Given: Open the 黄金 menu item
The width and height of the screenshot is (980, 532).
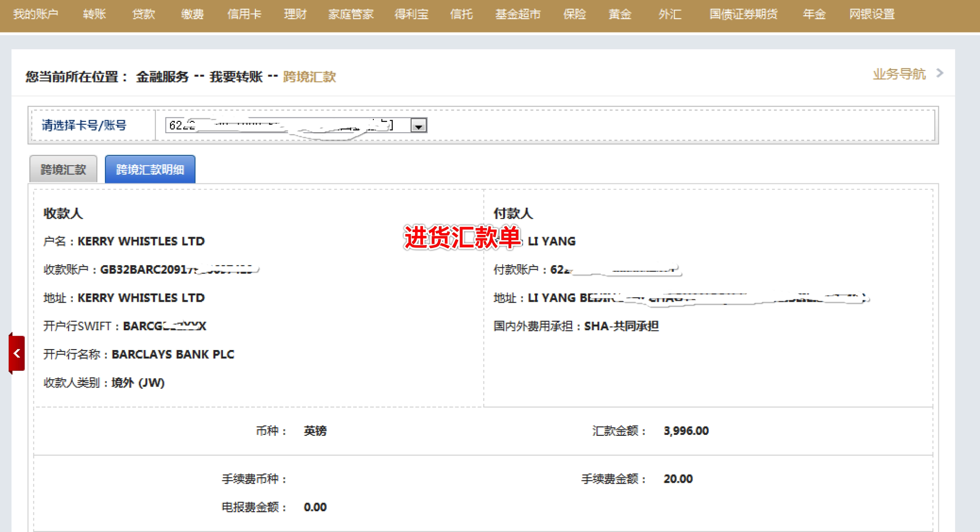Looking at the screenshot, I should pyautogui.click(x=620, y=14).
